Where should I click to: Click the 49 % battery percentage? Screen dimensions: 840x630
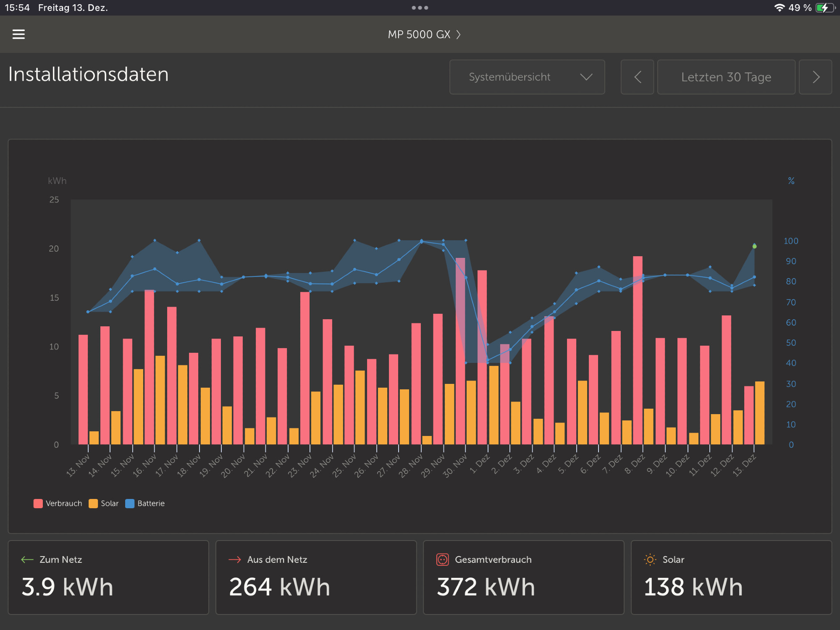pos(800,8)
